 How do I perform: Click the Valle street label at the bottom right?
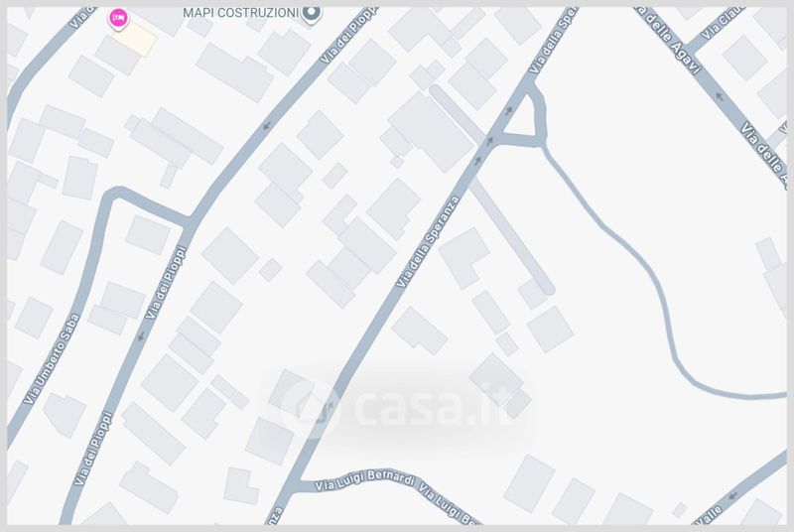click(x=708, y=516)
